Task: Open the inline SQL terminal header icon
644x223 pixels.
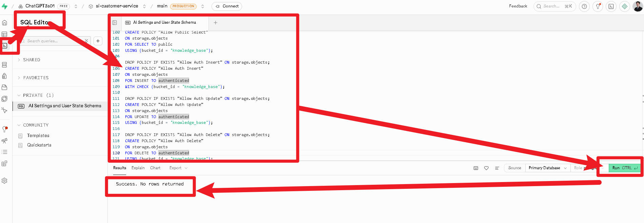Action: (x=611, y=6)
